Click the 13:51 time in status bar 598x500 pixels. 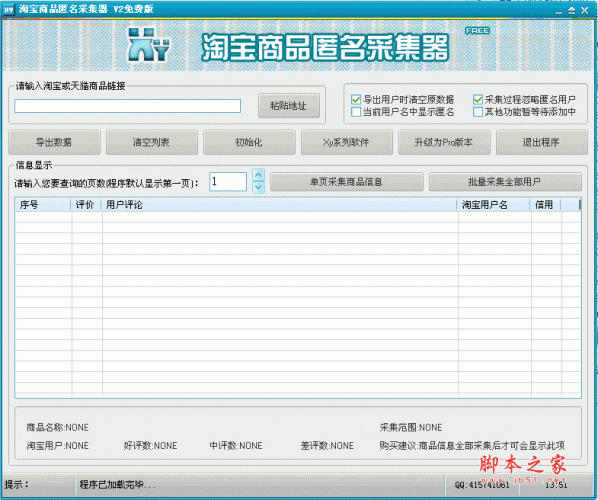[x=556, y=485]
